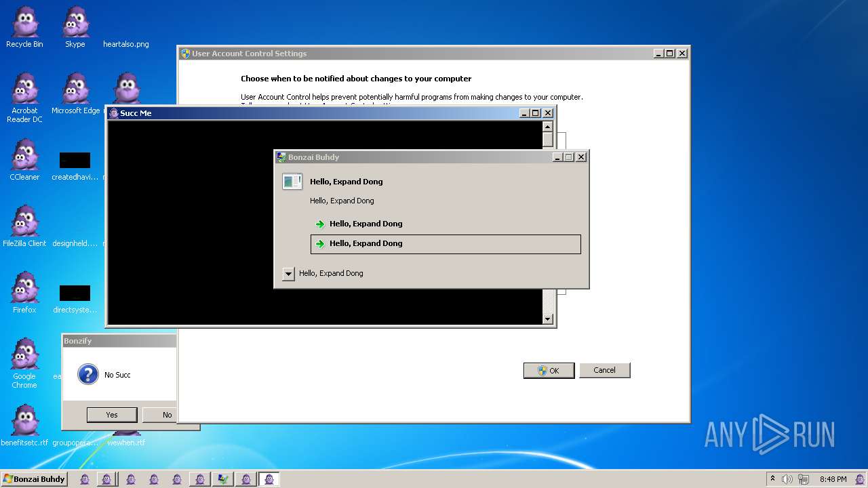The image size is (868, 488).
Task: Launch Microsoft Edge from the desktop
Action: pyautogui.click(x=75, y=94)
